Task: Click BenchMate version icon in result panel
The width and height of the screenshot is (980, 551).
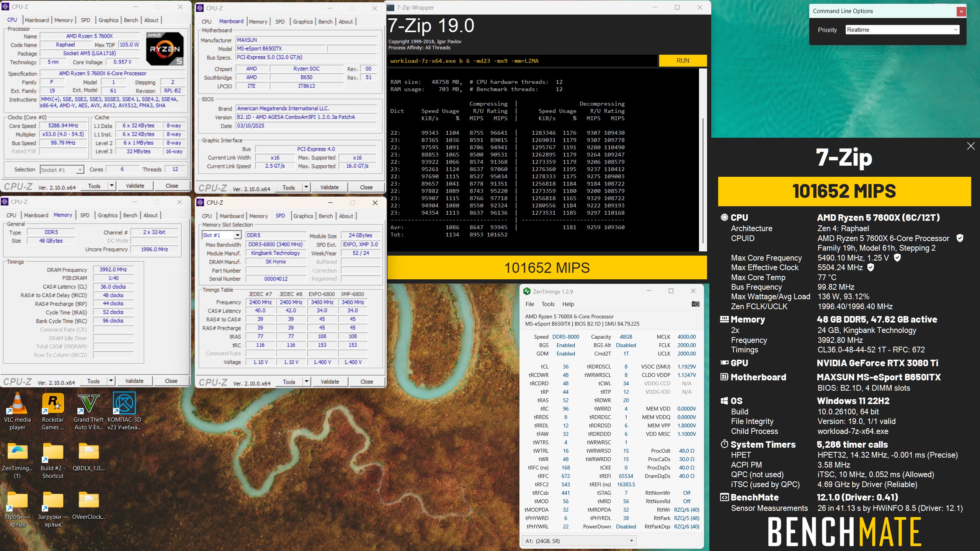Action: pyautogui.click(x=724, y=497)
